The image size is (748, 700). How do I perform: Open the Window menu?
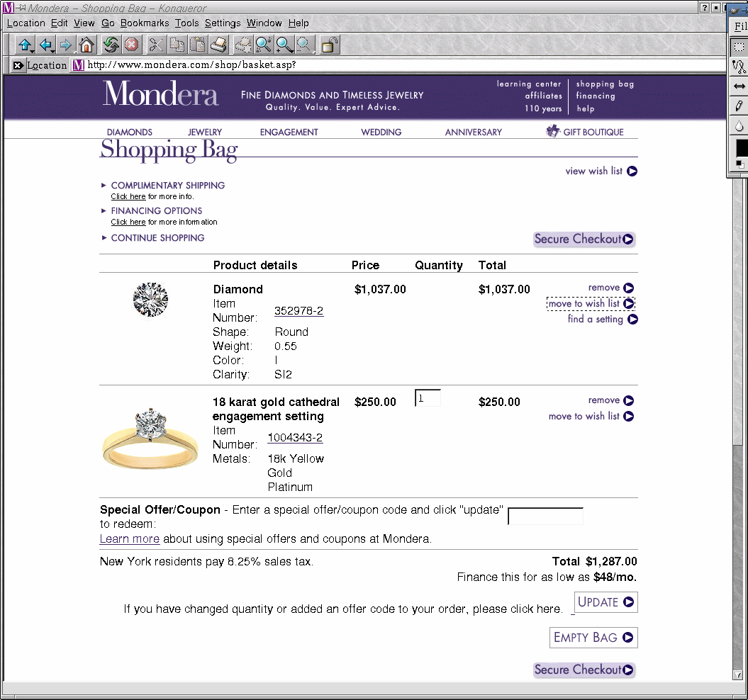264,23
